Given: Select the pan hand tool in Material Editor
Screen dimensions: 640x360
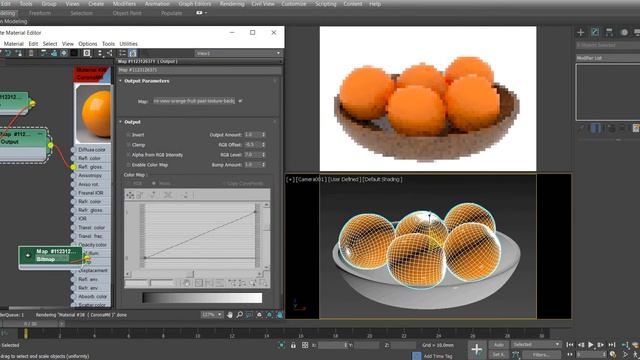Looking at the screenshot, I should coord(230,315).
